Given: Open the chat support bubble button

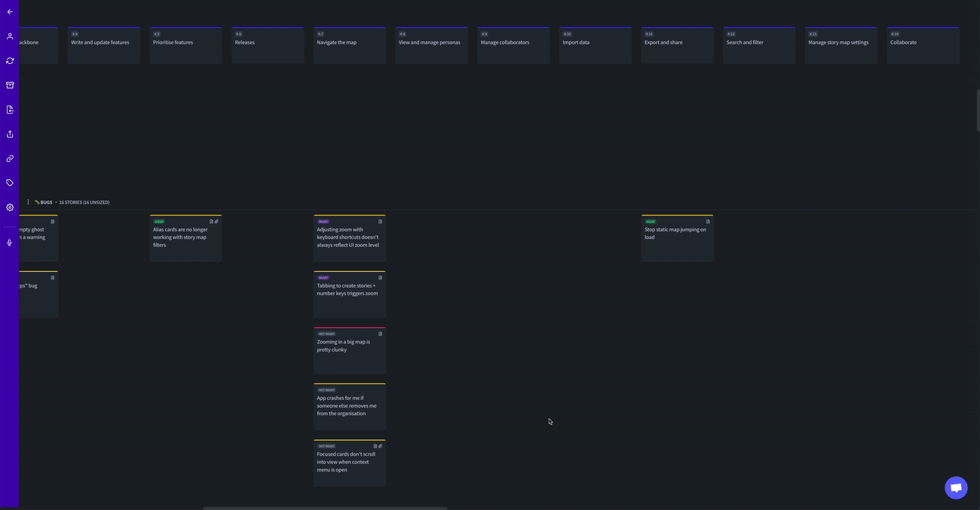Looking at the screenshot, I should 956,487.
